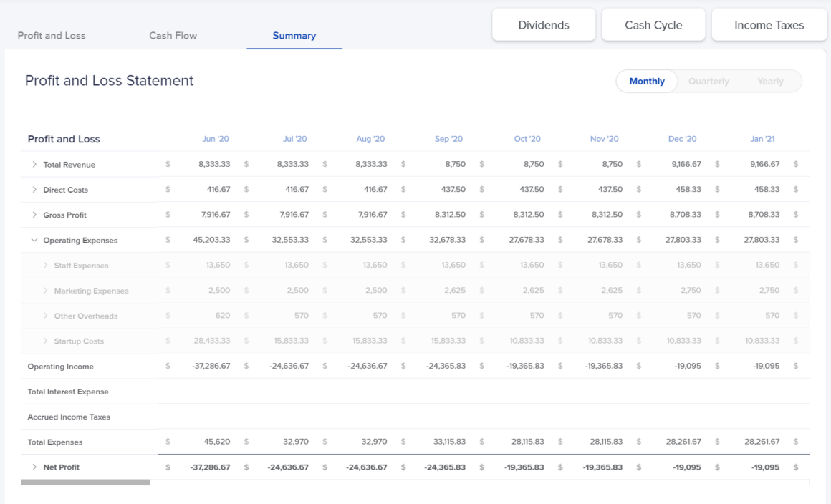The width and height of the screenshot is (831, 504).
Task: Open the Cash Cycle settings
Action: pyautogui.click(x=653, y=24)
